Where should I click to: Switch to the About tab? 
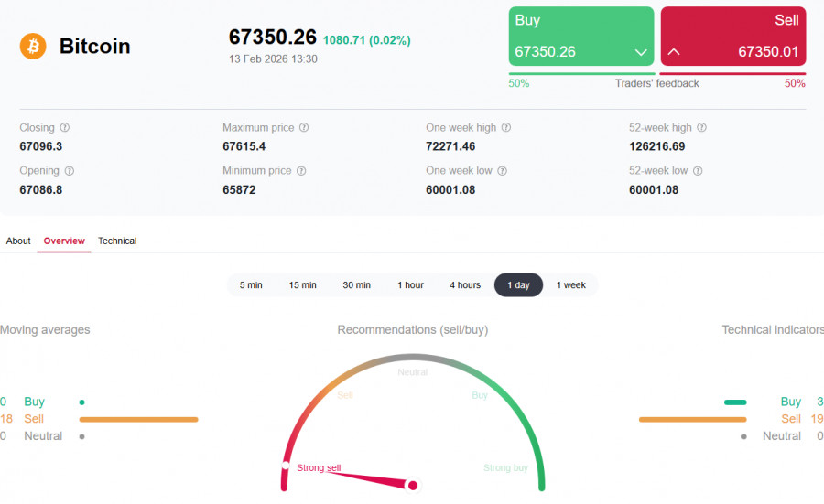(x=18, y=241)
